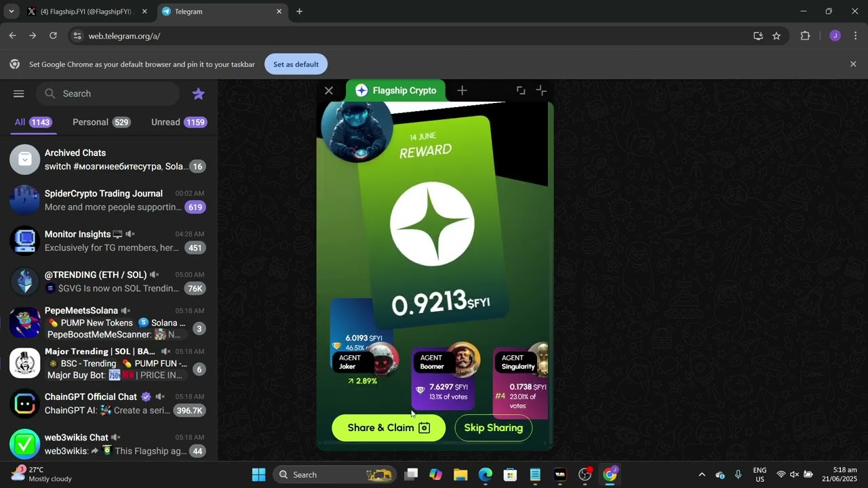View site information icon

pyautogui.click(x=77, y=36)
